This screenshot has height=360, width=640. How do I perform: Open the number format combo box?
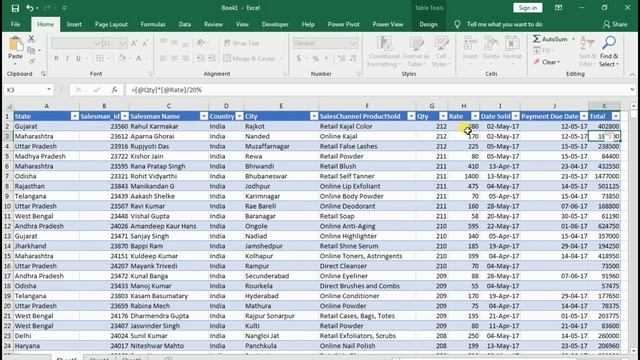pos(325,43)
